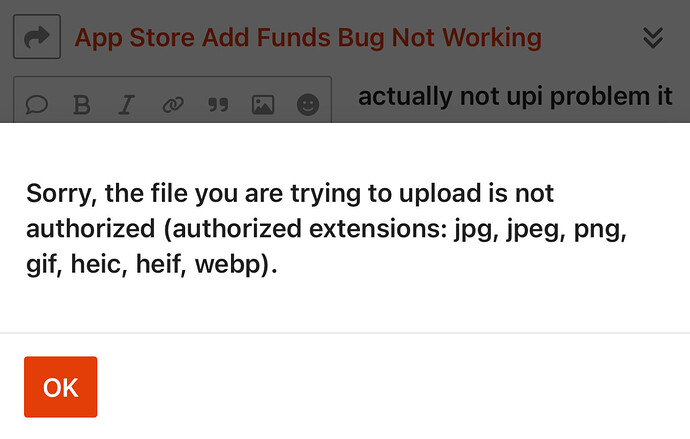Insert a blockquote with quotation marks icon

click(x=217, y=104)
